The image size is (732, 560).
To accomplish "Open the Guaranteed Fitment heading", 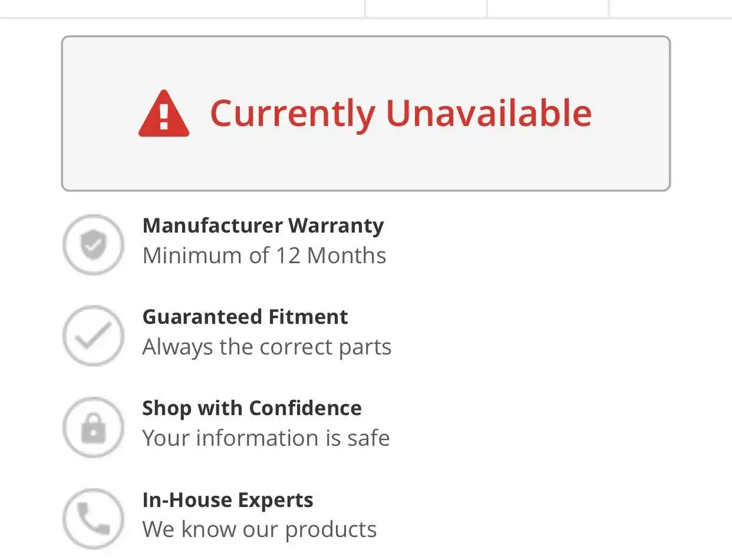I will 245,317.
